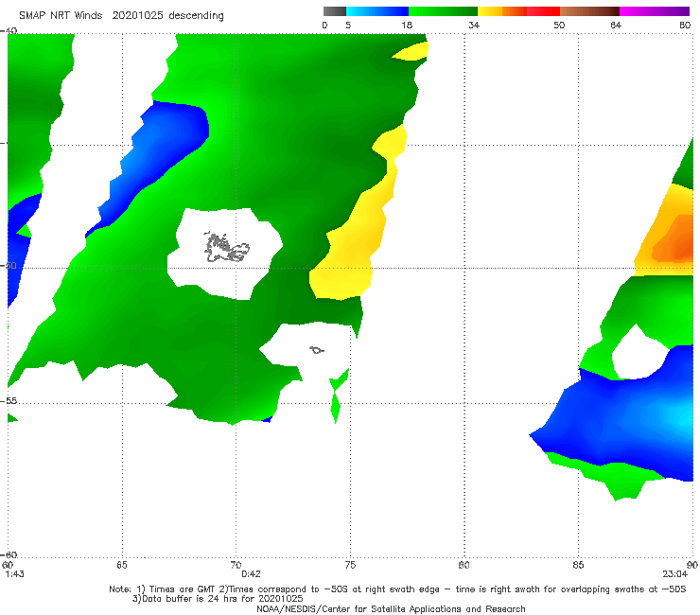Select the green segment of the colorbar
Image resolution: width=700 pixels, height=615 pixels.
443,11
